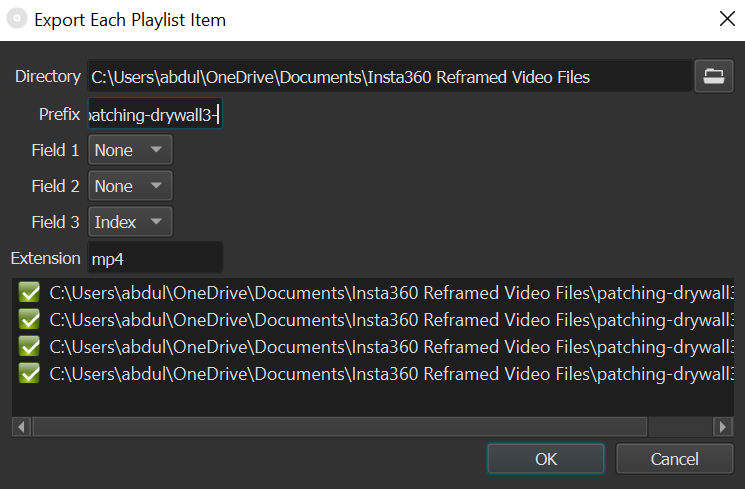Close the Export Each Playlist Item dialog
745x489 pixels.
click(x=727, y=19)
